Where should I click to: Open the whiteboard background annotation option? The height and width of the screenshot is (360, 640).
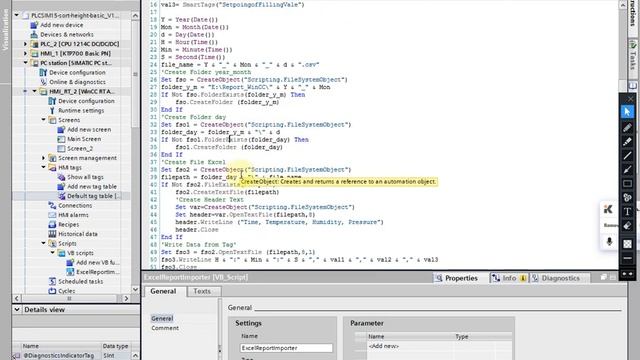[x=627, y=244]
